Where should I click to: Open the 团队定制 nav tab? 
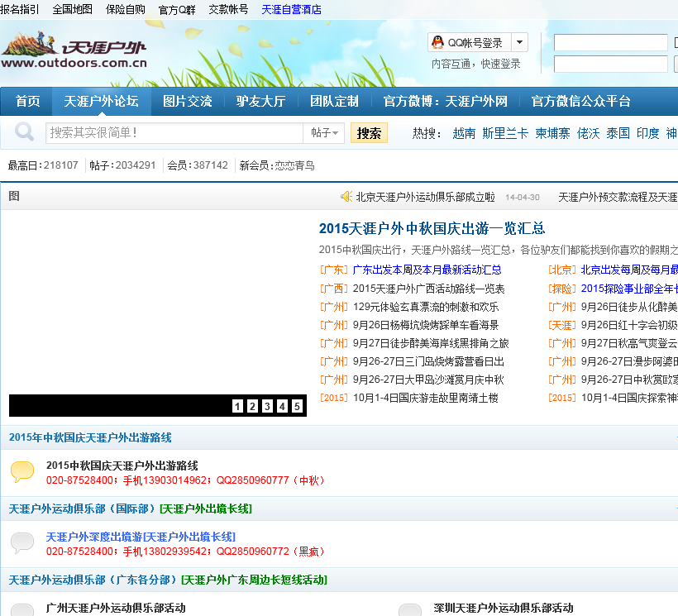(x=334, y=101)
